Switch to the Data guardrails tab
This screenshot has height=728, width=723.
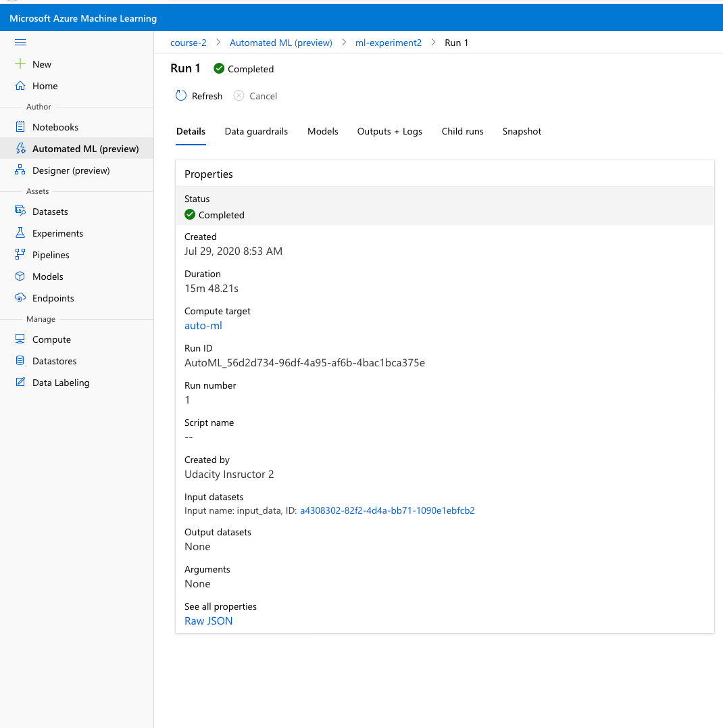[x=256, y=131]
